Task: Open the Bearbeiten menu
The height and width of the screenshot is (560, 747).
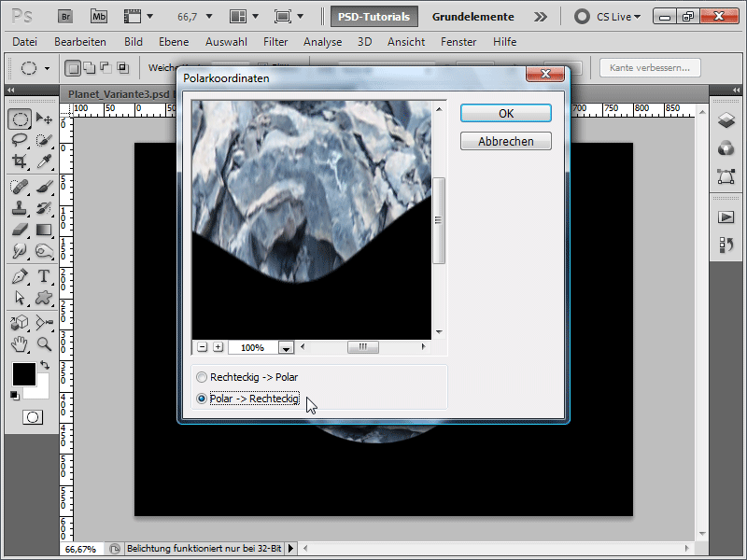Action: (x=80, y=42)
